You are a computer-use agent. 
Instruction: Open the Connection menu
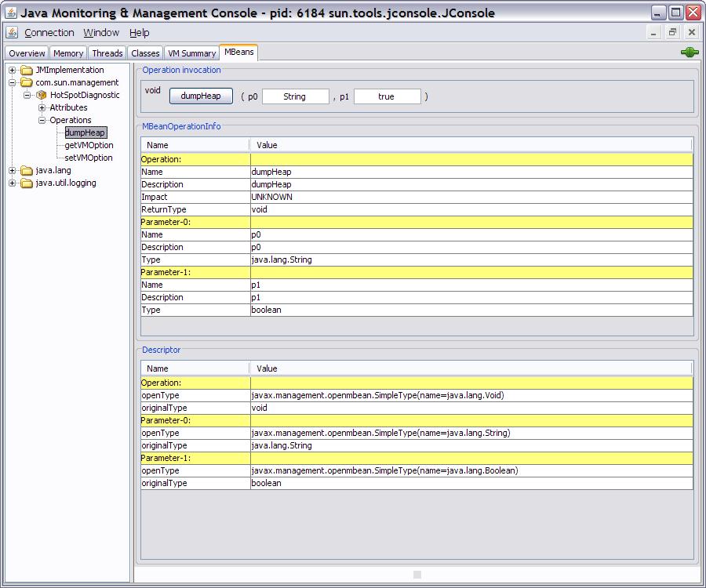click(49, 32)
